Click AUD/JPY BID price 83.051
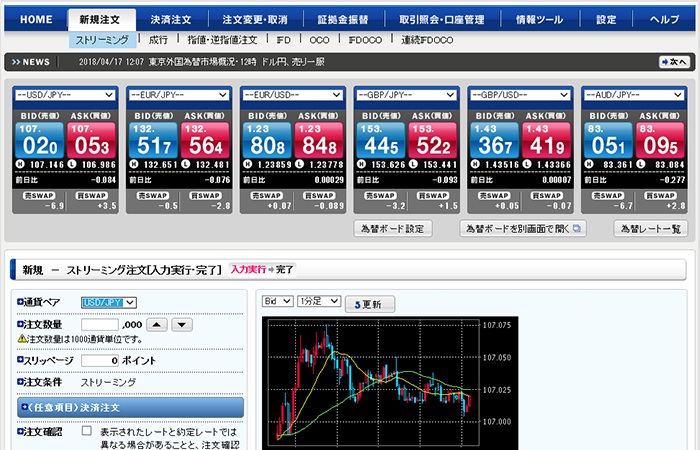The image size is (700, 450). point(609,140)
